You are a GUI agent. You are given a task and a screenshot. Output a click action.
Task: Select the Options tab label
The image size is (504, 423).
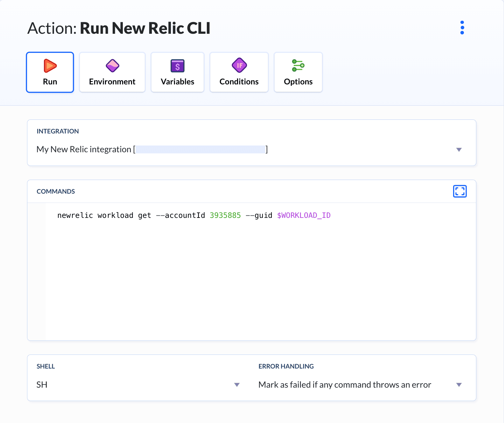pos(298,82)
